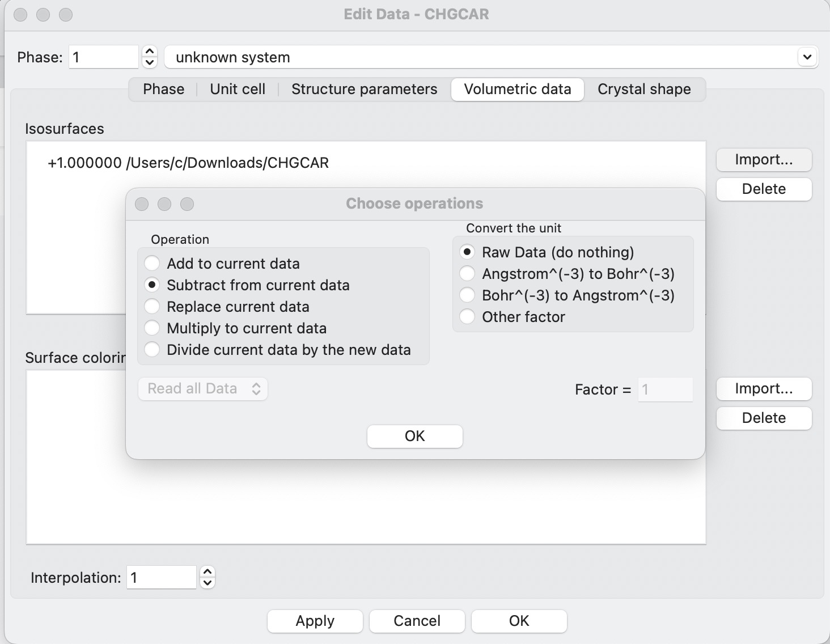Select 'Multiply to current data' option
Viewport: 830px width, 644px height.
(x=152, y=328)
